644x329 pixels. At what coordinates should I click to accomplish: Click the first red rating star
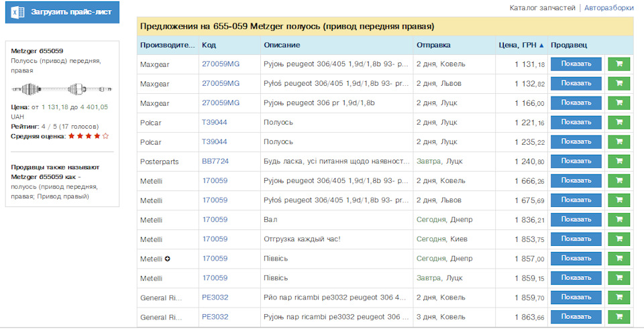(72, 136)
